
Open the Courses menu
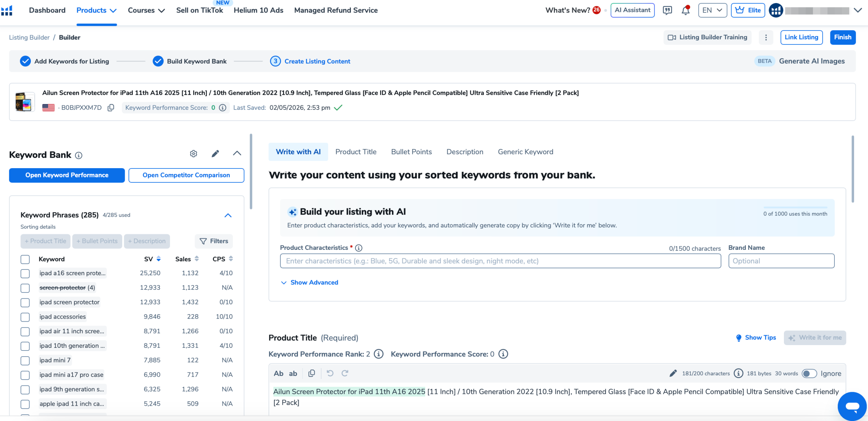point(146,11)
